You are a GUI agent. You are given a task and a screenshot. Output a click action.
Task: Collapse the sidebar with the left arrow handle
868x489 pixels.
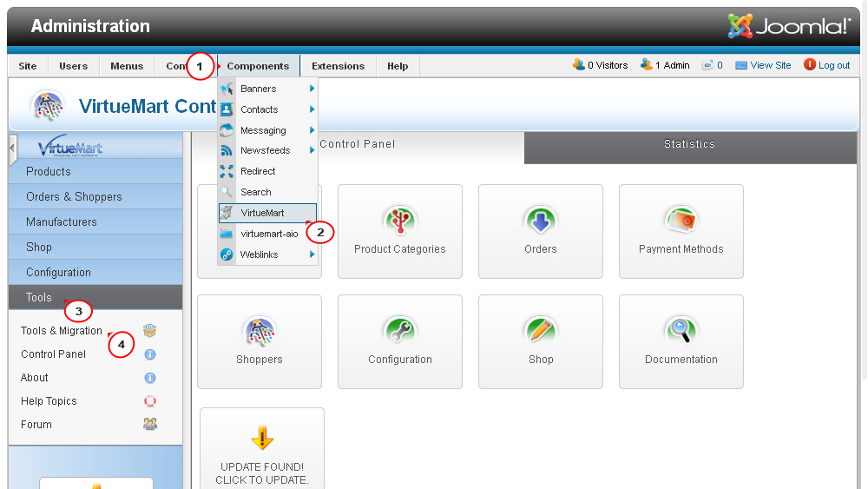click(x=12, y=149)
